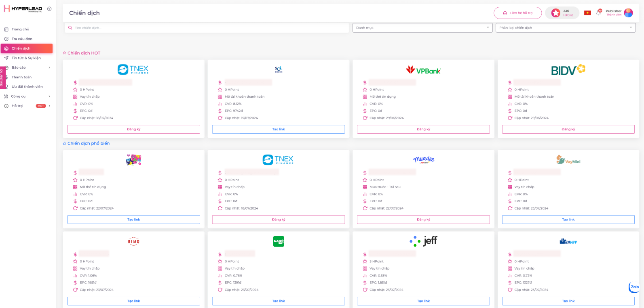Click Đăng ký on HOT TNEX card

pos(133,129)
